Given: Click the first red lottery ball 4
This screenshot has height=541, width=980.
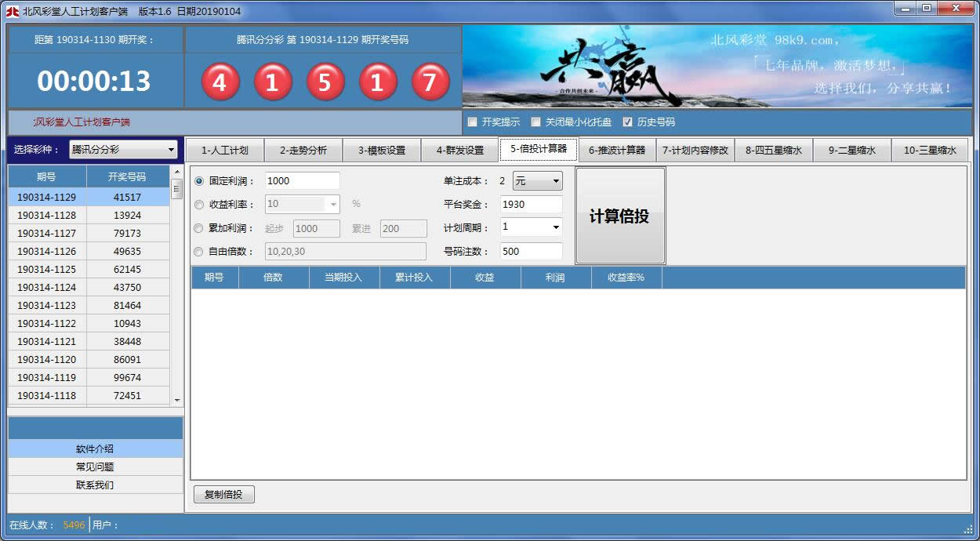Looking at the screenshot, I should (x=220, y=82).
